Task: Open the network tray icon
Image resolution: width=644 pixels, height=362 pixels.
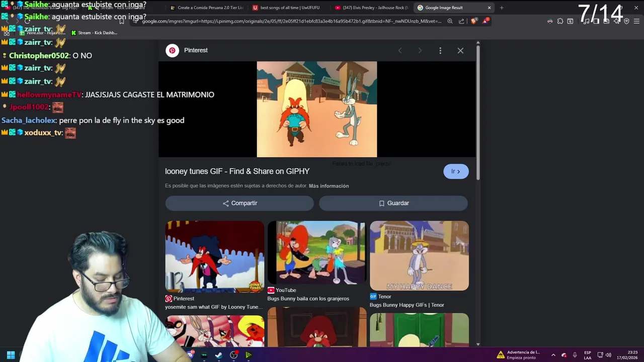Action: click(x=600, y=355)
